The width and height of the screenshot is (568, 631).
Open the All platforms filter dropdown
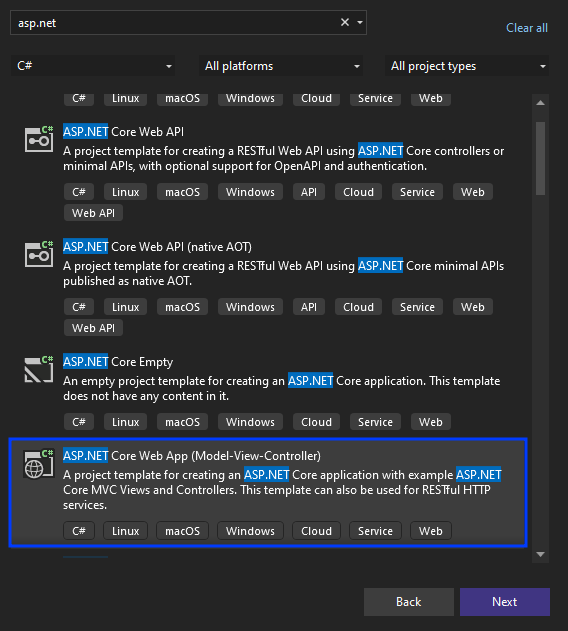(x=281, y=66)
